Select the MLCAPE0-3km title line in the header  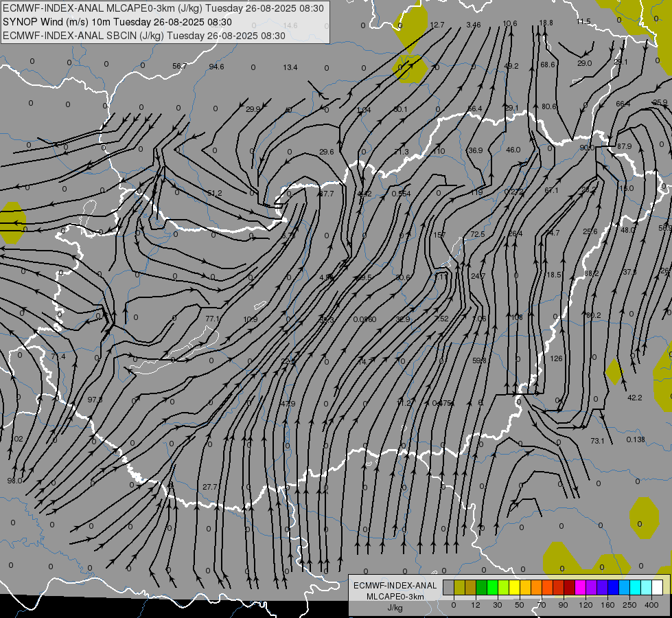coord(163,8)
